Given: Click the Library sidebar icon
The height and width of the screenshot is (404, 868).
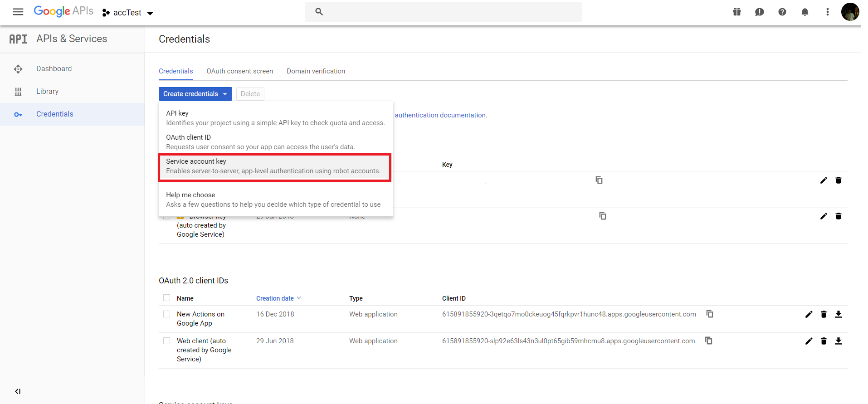Looking at the screenshot, I should click(x=18, y=92).
